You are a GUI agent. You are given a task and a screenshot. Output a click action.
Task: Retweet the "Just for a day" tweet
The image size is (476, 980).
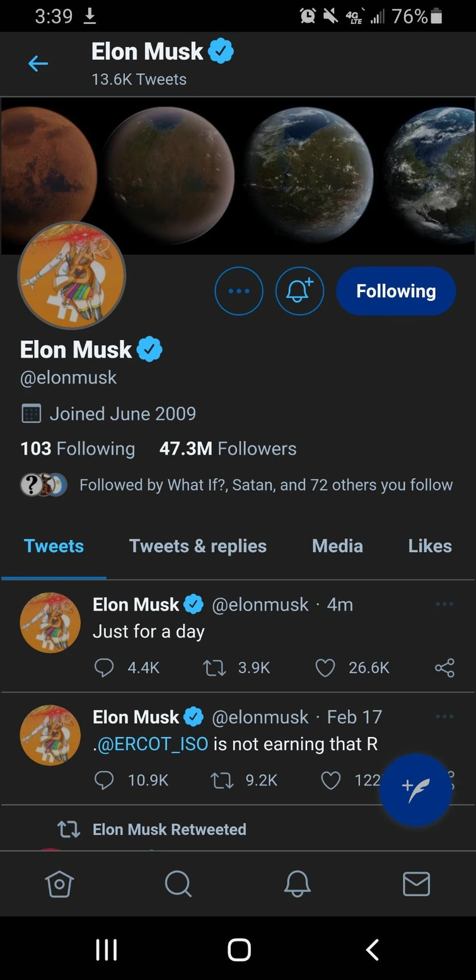pyautogui.click(x=215, y=668)
